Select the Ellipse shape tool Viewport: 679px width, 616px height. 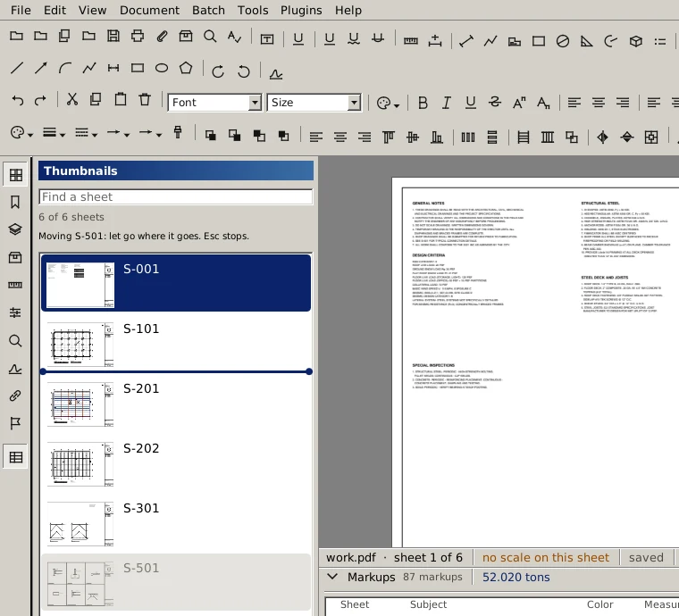click(x=162, y=68)
